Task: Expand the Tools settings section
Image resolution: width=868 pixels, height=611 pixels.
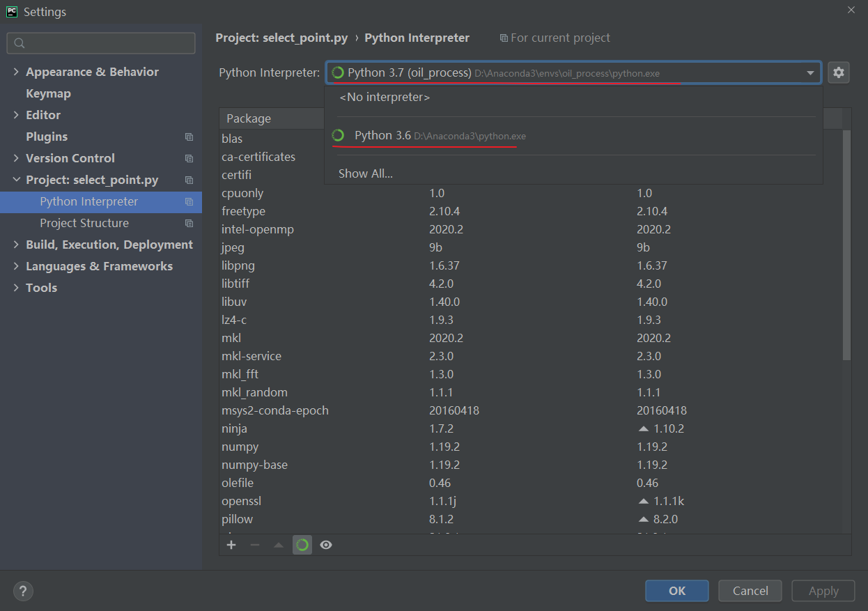Action: point(17,288)
